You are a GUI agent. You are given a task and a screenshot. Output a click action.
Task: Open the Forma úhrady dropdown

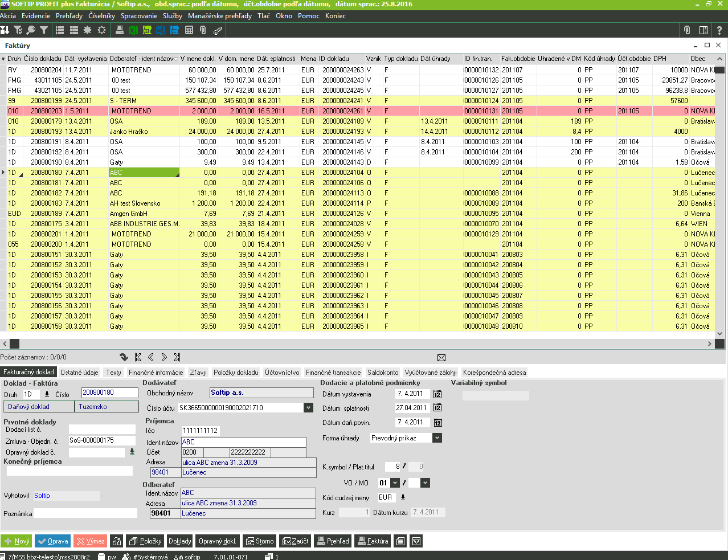(x=437, y=438)
